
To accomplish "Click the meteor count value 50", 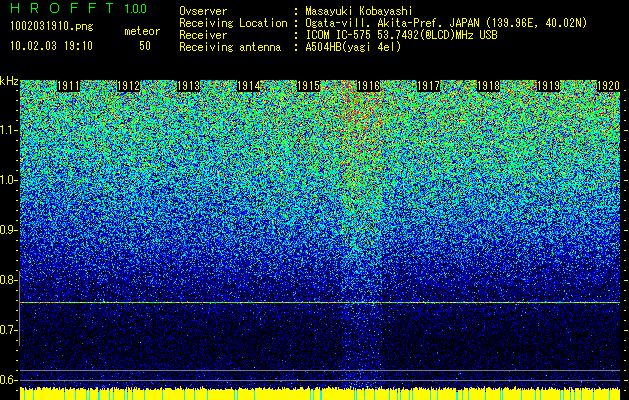I will point(145,46).
